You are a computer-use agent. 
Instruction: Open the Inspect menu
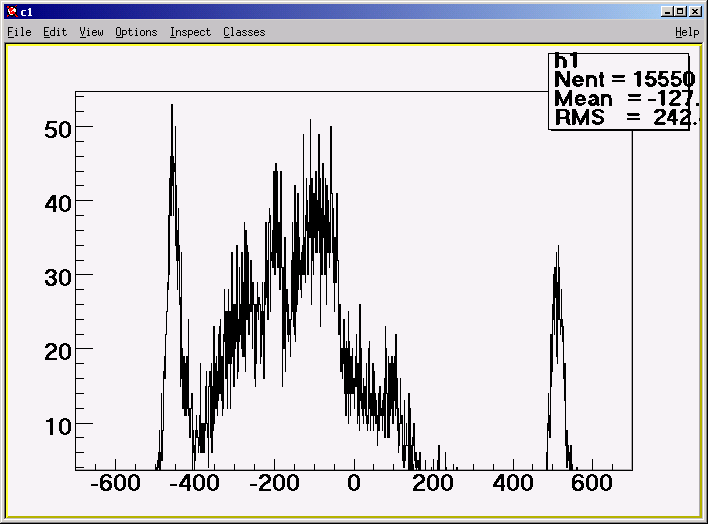pyautogui.click(x=190, y=32)
